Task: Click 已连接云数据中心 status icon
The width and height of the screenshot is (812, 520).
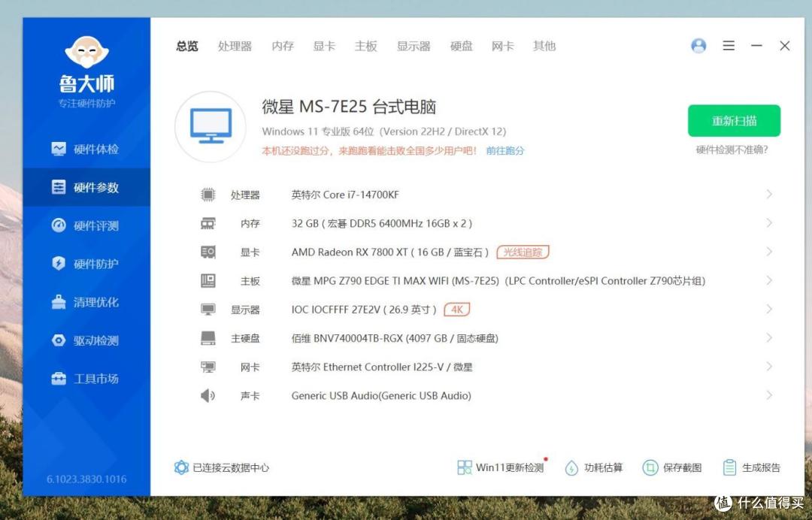Action: 181,467
